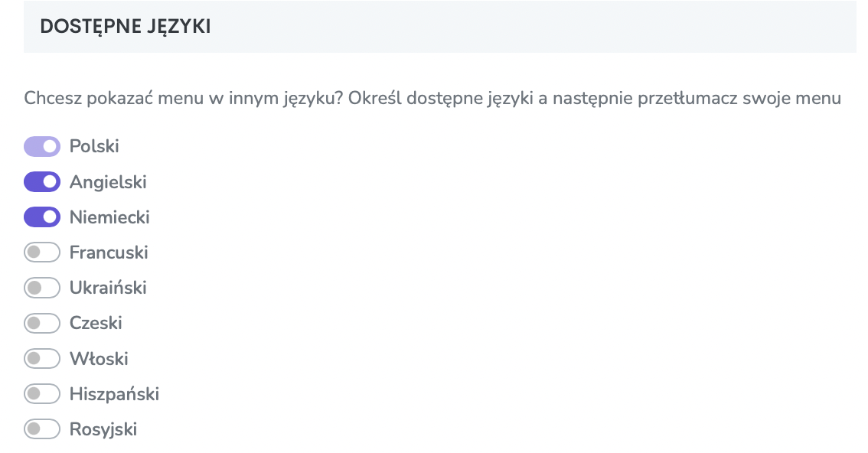Viewport: 868px width, 453px height.
Task: Enable the Czeski language switch
Action: [42, 324]
